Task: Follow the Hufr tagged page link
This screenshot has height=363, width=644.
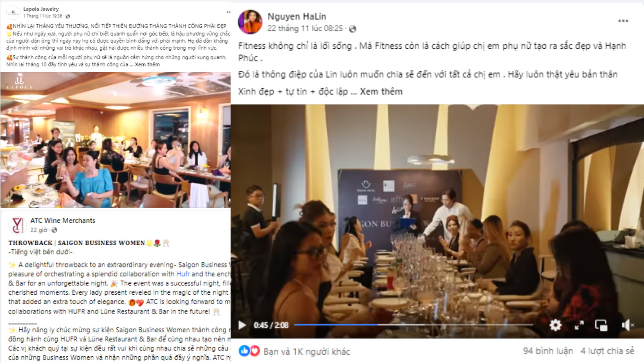Action: point(183,274)
